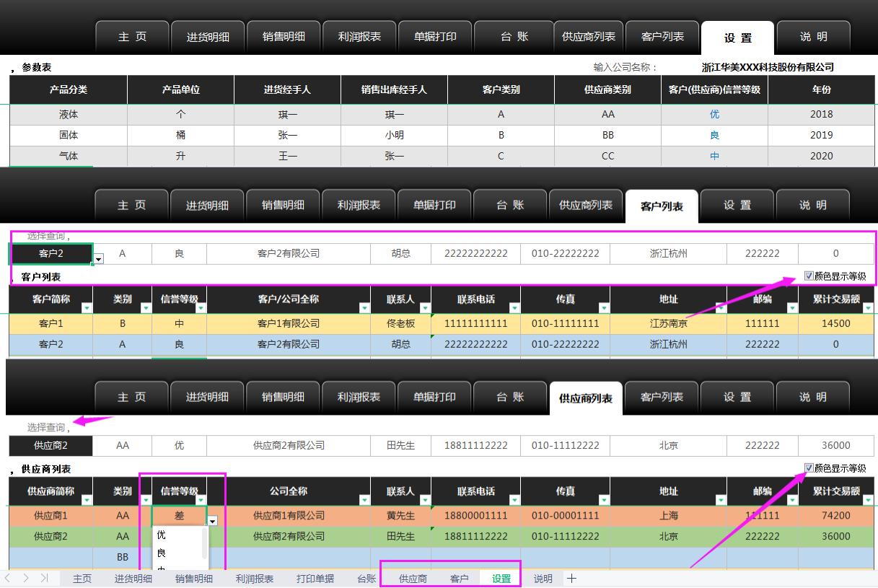This screenshot has width=878, height=588.
Task: Switch to the 说明 sheet tab at the bottom
Action: tap(543, 579)
